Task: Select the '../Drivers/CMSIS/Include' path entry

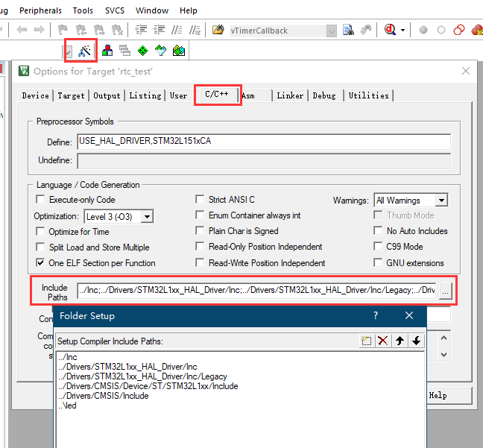Action: (x=103, y=396)
